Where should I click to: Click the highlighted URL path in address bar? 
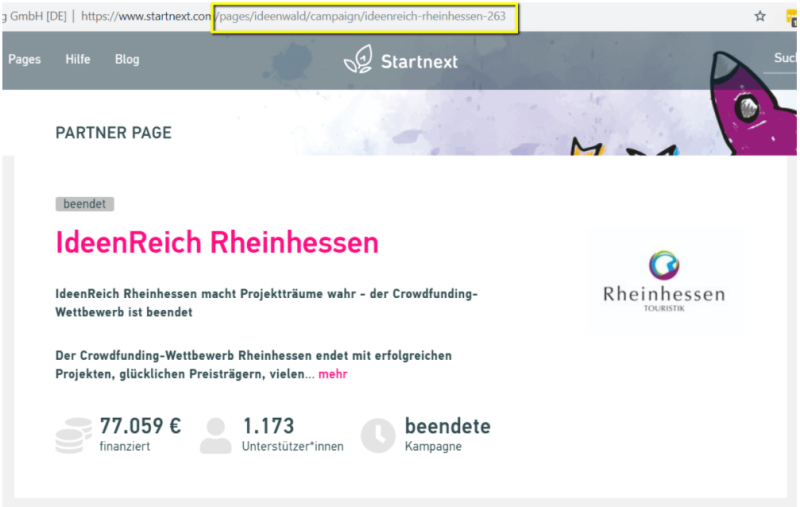tap(364, 17)
